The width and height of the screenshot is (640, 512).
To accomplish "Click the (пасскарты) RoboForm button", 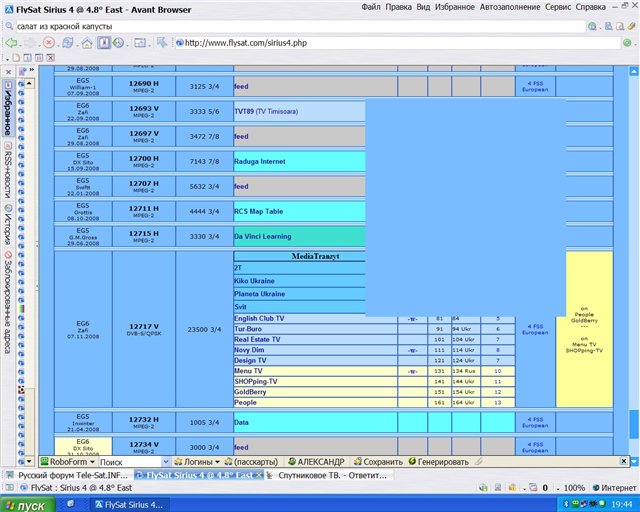I will click(251, 462).
